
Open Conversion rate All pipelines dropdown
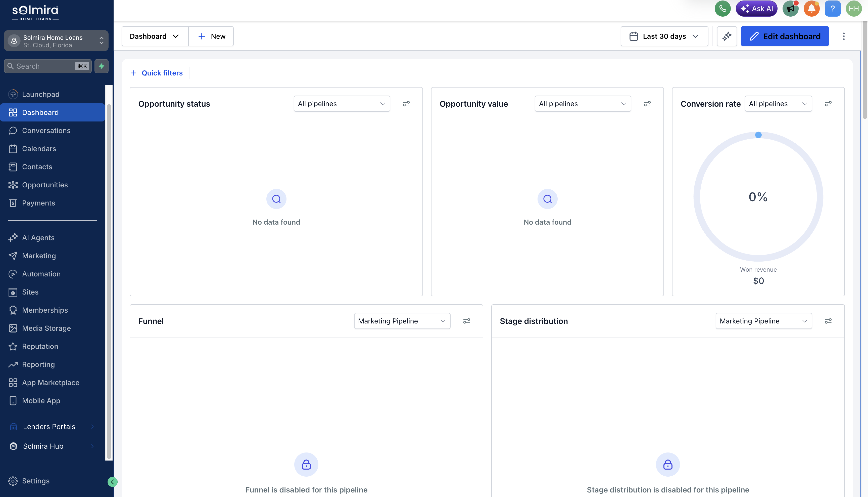(x=778, y=103)
